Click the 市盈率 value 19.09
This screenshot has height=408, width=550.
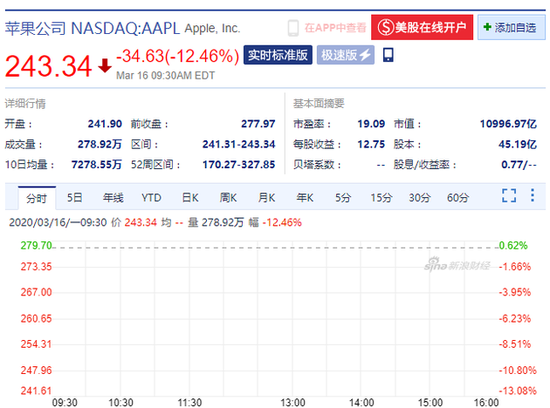click(371, 123)
